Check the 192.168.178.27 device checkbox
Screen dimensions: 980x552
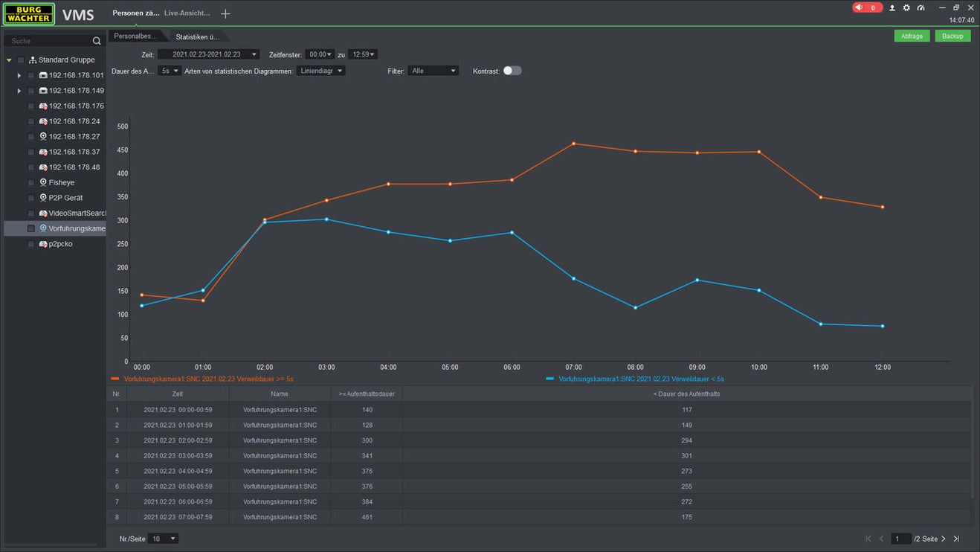point(31,136)
